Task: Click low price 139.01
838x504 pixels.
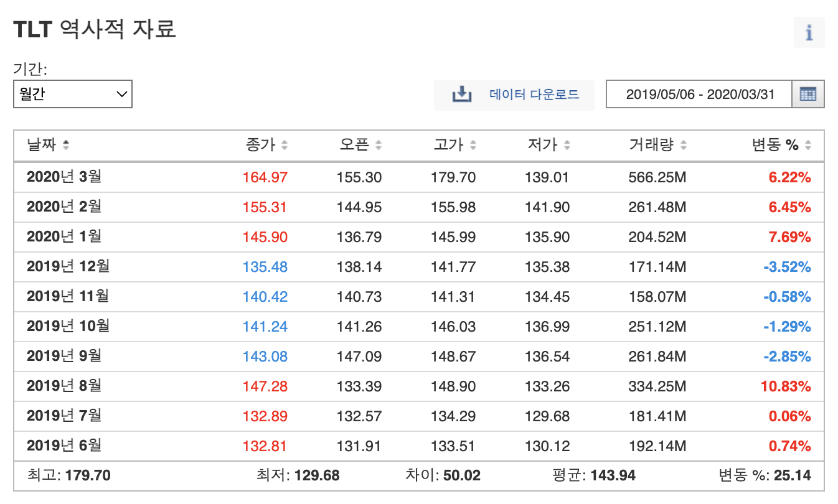Action: point(547,177)
